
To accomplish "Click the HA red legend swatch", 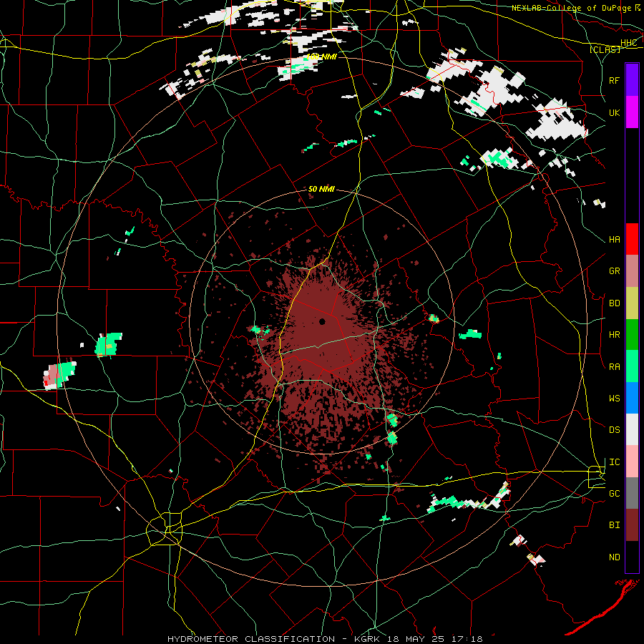I will (x=632, y=239).
